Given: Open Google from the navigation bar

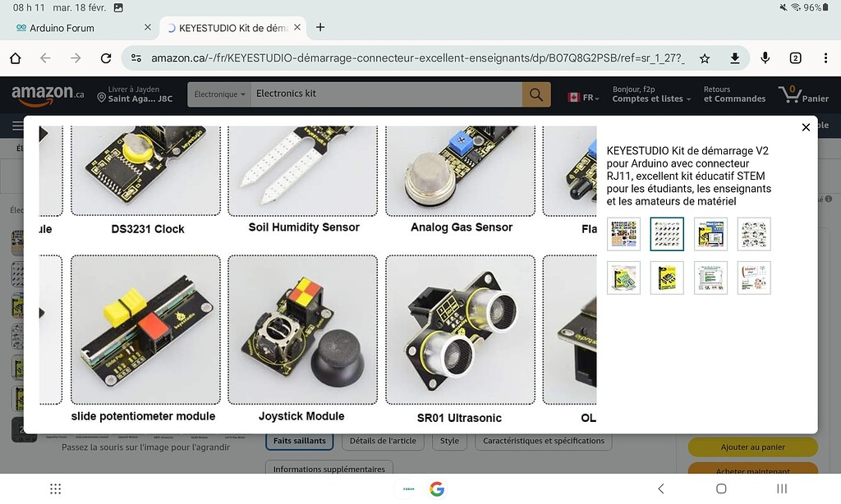Looking at the screenshot, I should click(437, 488).
